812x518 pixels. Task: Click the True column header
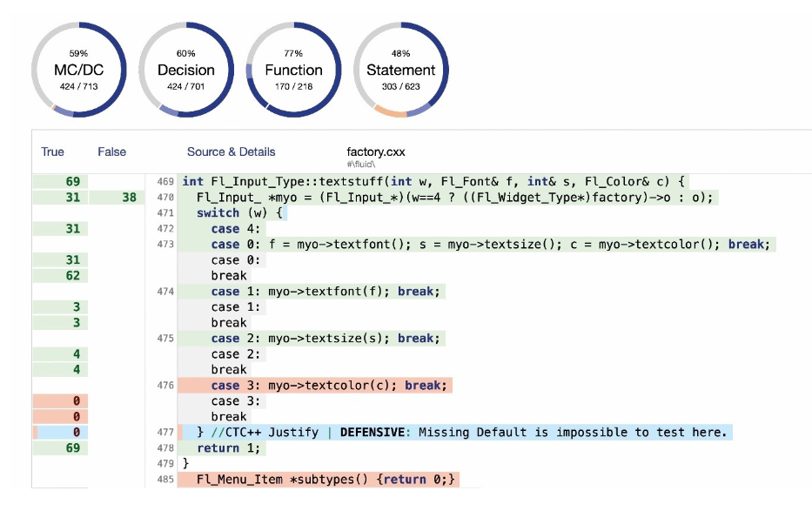pos(52,151)
